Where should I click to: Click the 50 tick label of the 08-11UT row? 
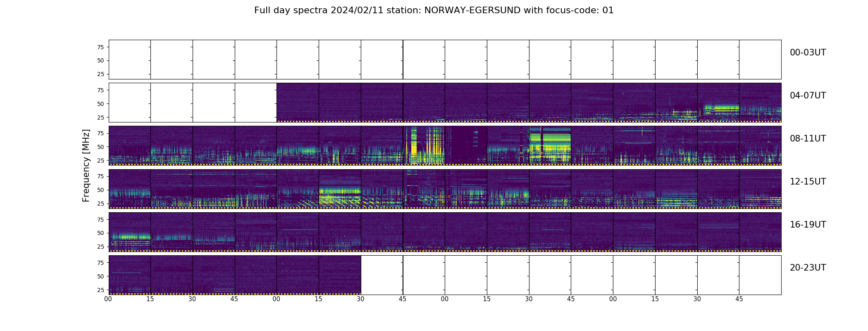pyautogui.click(x=100, y=147)
